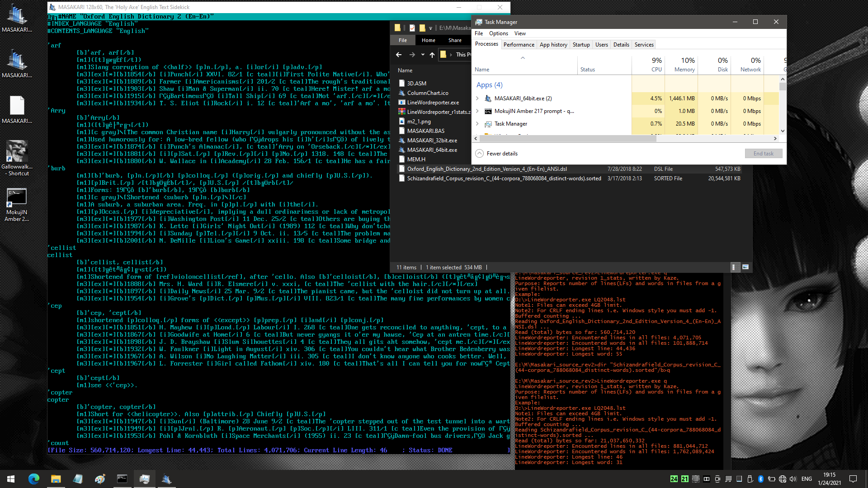
Task: Open the recent locations dropdown in File Explorer
Action: 423,55
